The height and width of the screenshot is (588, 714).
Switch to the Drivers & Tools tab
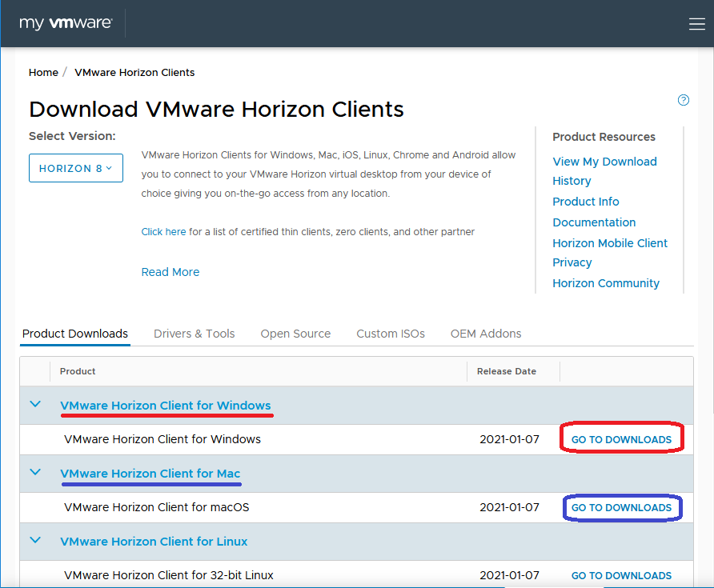(194, 334)
